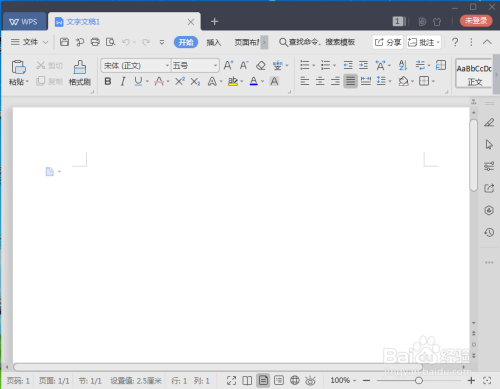Click the 未登录 login button
The height and width of the screenshot is (389, 500).
click(x=476, y=21)
